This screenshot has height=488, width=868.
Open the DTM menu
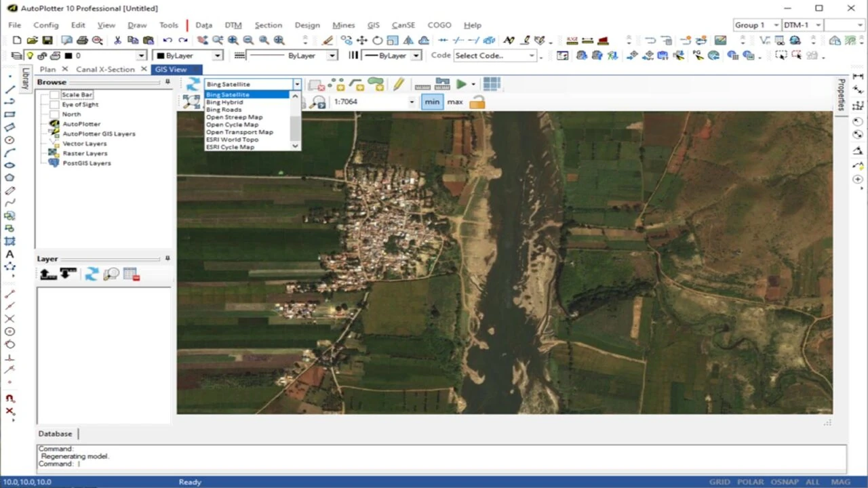click(233, 25)
